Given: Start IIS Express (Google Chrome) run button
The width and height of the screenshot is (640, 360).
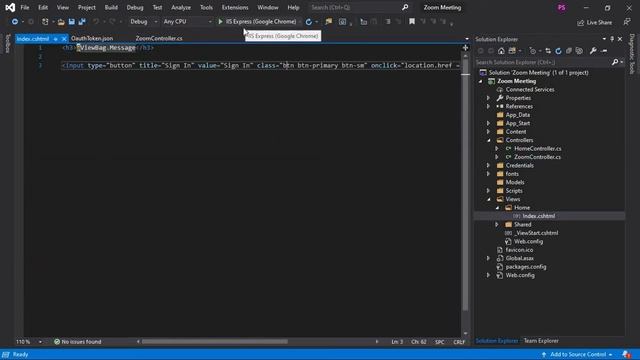Looking at the screenshot, I should (257, 22).
